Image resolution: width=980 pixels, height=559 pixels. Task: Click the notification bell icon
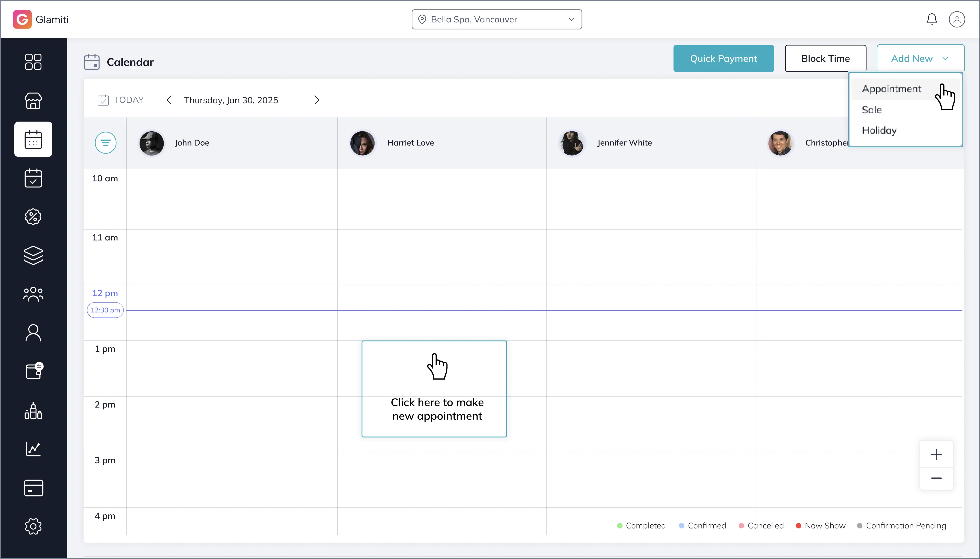(932, 19)
